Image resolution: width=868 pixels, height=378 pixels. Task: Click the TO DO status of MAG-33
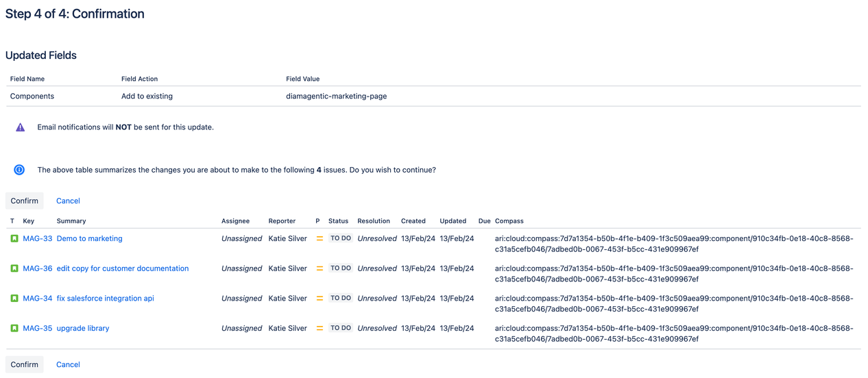(x=341, y=238)
